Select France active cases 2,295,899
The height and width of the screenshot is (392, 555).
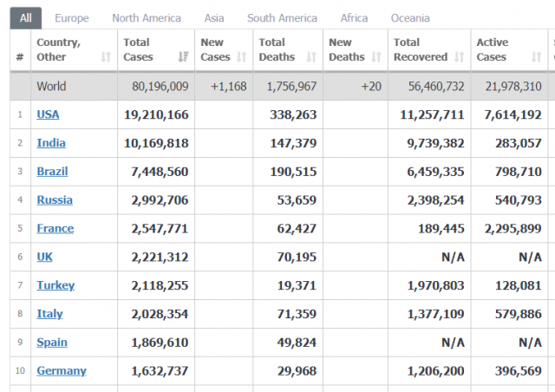click(x=513, y=228)
